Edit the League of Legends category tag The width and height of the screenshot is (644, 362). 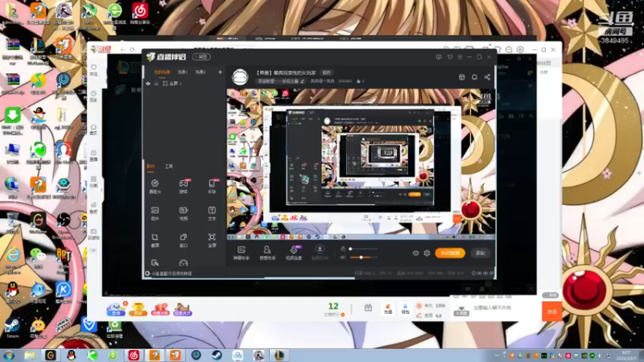pyautogui.click(x=281, y=81)
